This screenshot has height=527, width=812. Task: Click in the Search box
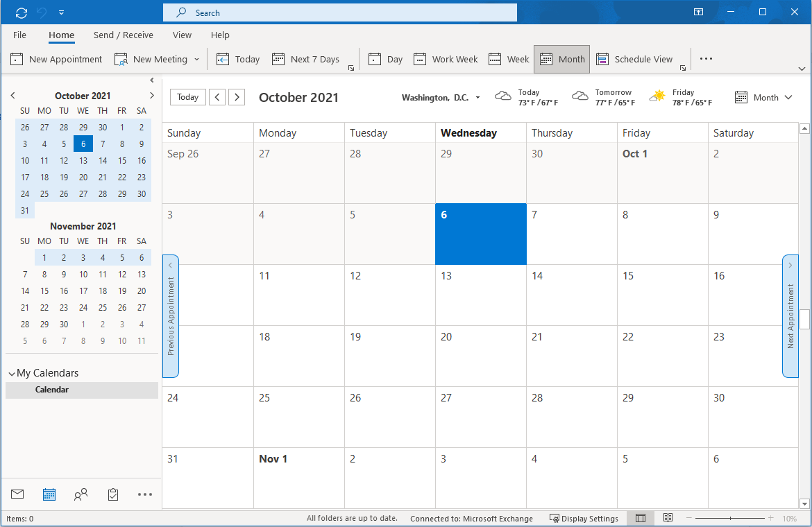tap(340, 12)
